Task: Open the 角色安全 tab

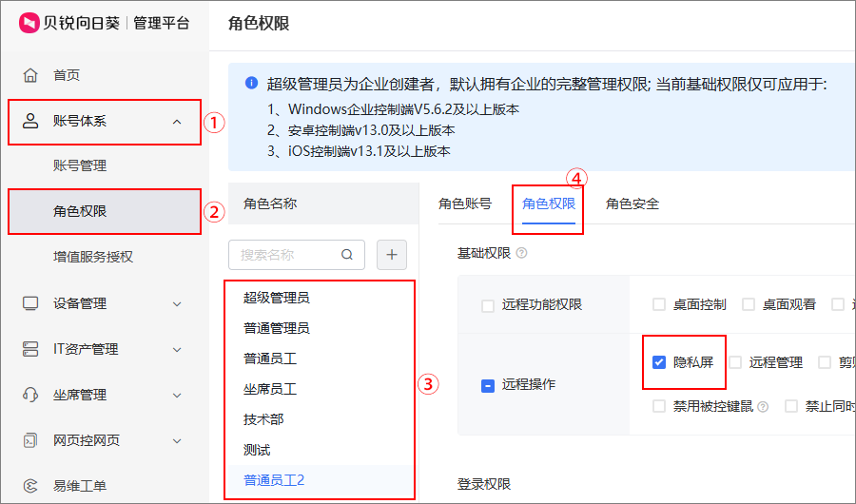Action: point(632,204)
